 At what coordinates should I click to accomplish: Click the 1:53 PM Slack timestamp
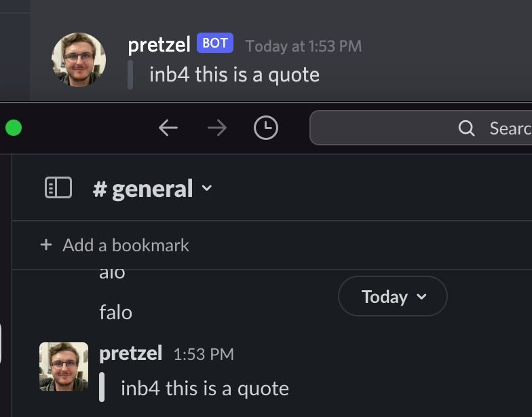coord(204,354)
